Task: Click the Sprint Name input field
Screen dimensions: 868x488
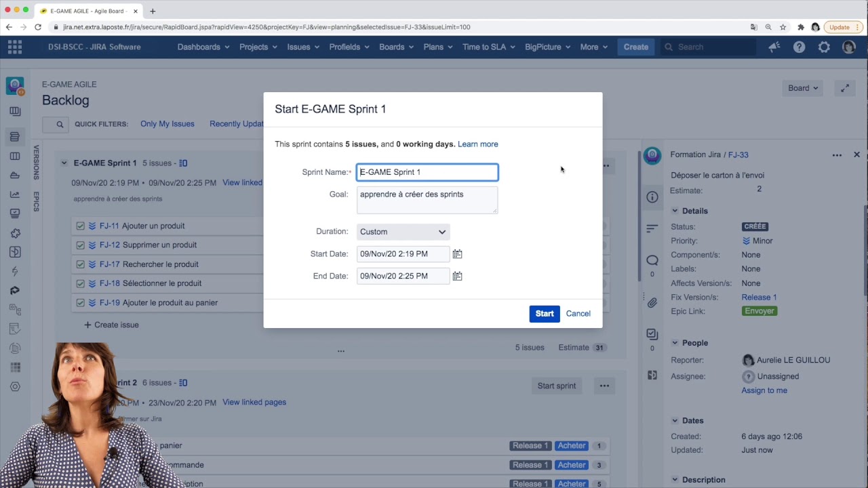Action: [x=427, y=172]
